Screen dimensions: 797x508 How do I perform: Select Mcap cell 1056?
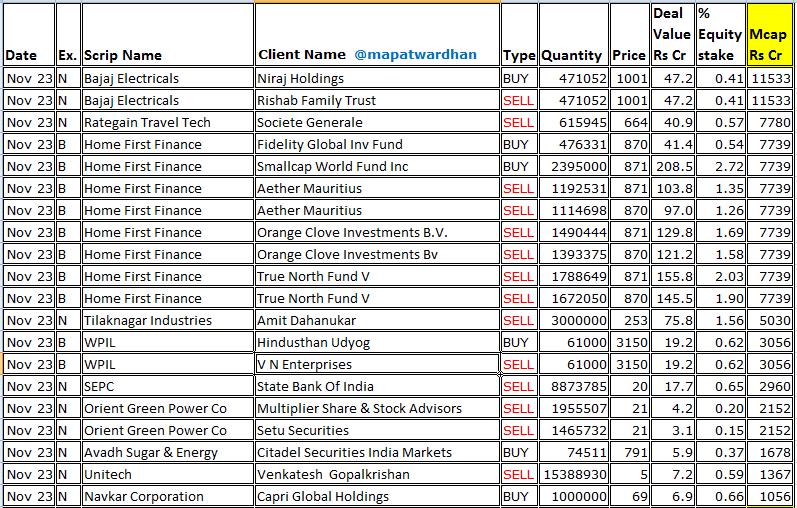(770, 496)
